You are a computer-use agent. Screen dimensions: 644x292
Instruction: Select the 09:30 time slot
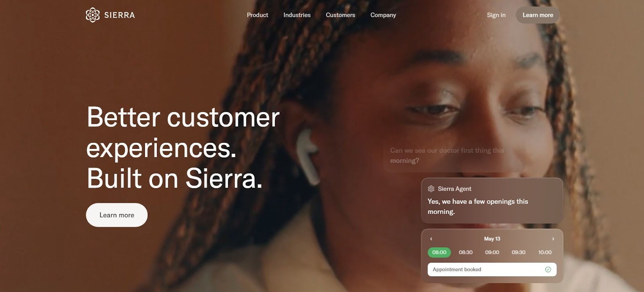tap(518, 252)
